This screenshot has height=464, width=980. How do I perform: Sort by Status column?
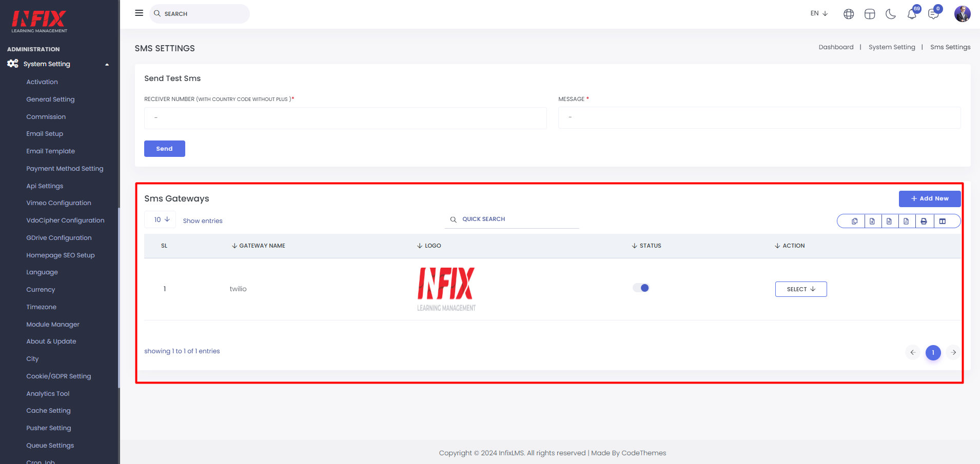646,246
